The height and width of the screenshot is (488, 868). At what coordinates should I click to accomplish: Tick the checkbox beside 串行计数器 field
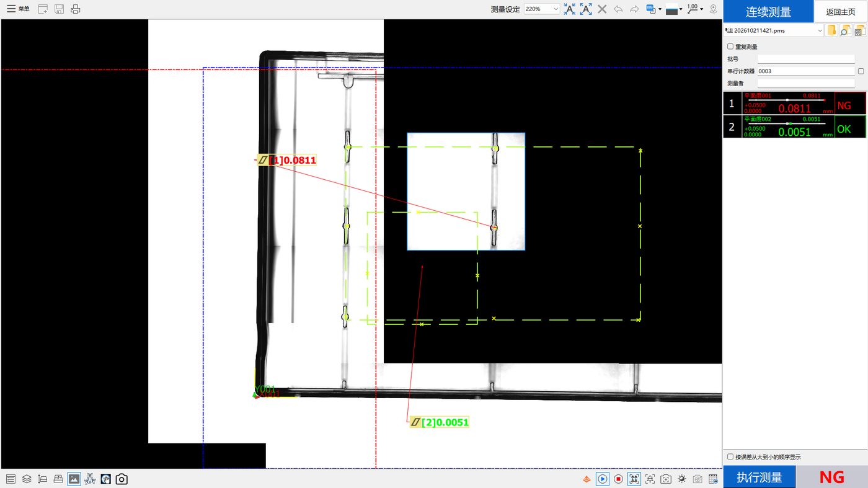861,71
